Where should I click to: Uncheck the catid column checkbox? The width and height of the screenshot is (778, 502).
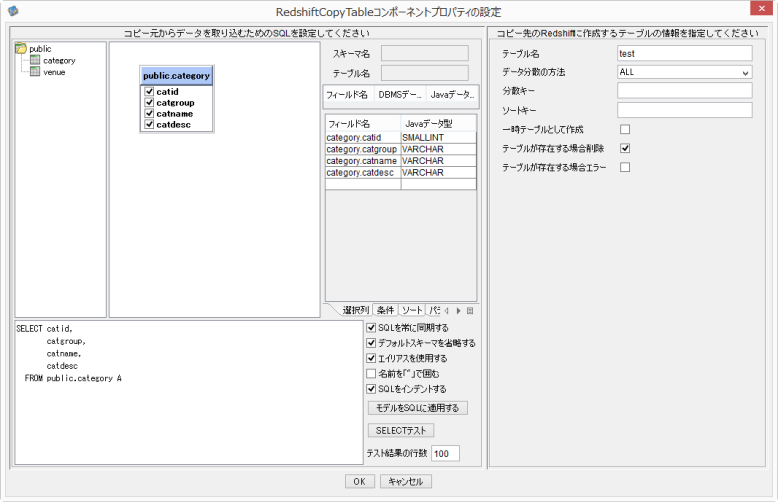pos(149,92)
